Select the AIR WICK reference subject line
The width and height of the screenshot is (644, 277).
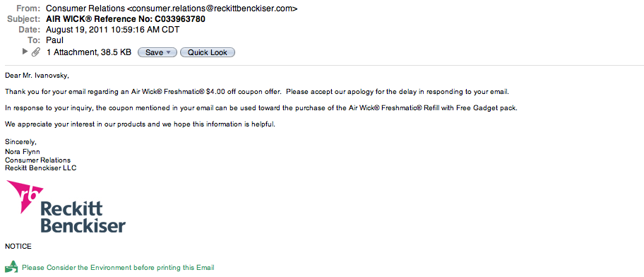pyautogui.click(x=126, y=19)
